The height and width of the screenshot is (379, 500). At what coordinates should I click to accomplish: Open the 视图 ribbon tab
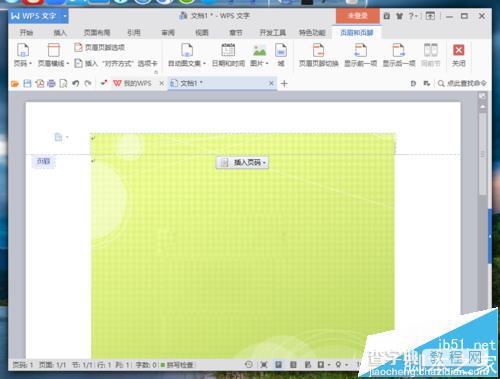tap(202, 33)
